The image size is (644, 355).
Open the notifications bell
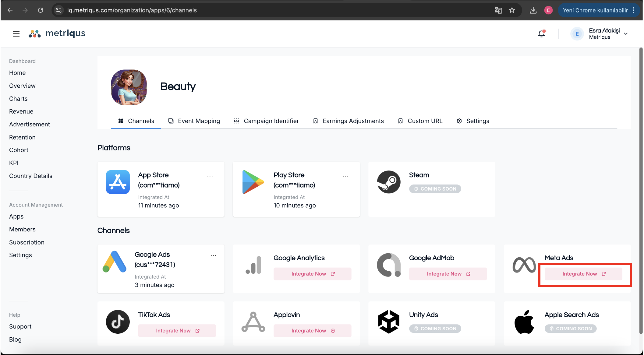(541, 33)
